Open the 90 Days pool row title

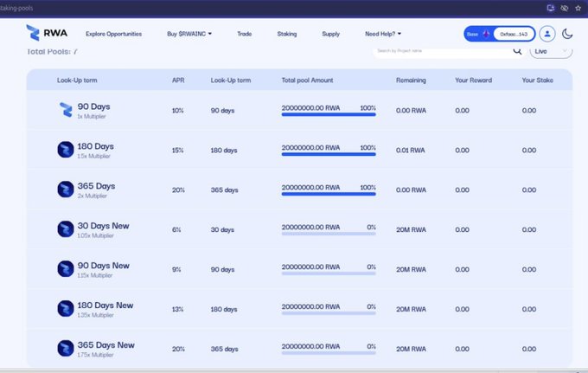click(x=93, y=106)
